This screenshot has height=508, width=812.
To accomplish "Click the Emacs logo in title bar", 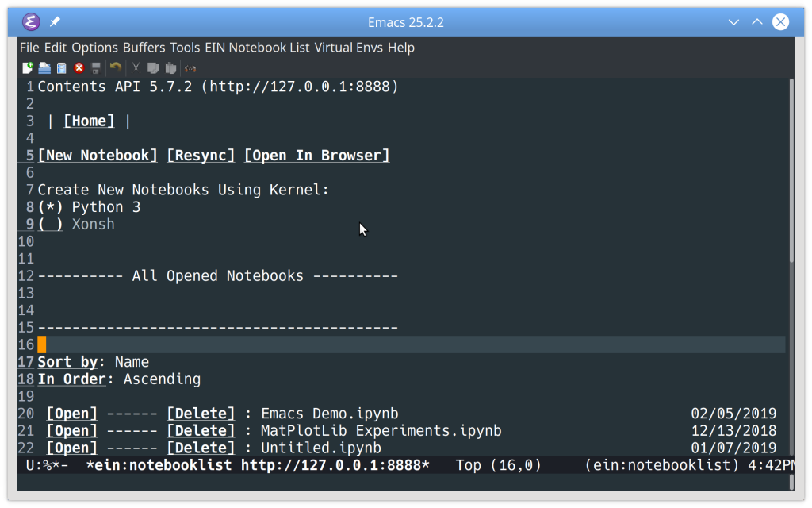I will pos(31,21).
